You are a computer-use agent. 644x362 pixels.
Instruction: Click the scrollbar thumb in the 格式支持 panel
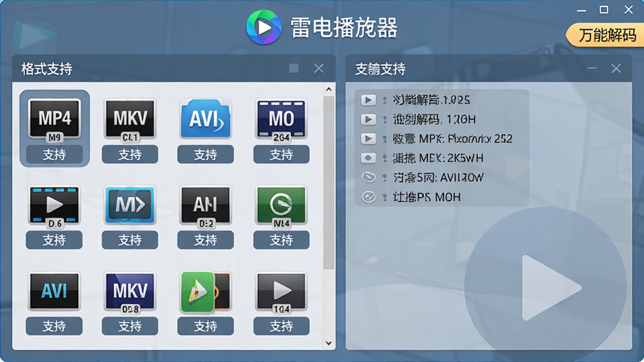(328, 183)
